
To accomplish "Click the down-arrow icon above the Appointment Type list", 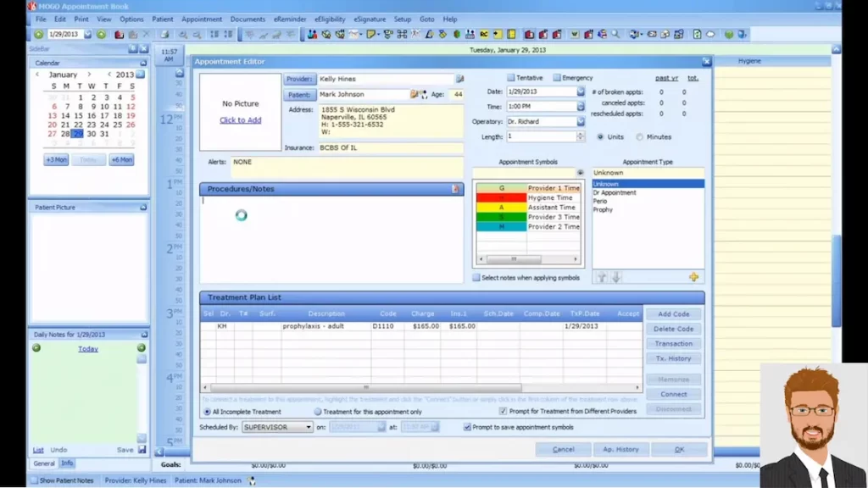I will point(616,276).
